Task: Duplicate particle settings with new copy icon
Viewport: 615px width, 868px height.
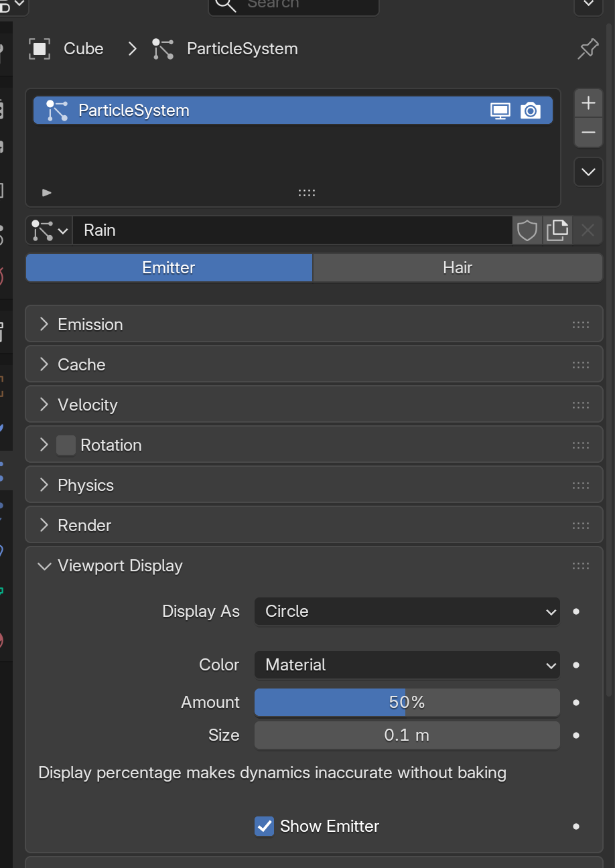Action: (x=557, y=230)
